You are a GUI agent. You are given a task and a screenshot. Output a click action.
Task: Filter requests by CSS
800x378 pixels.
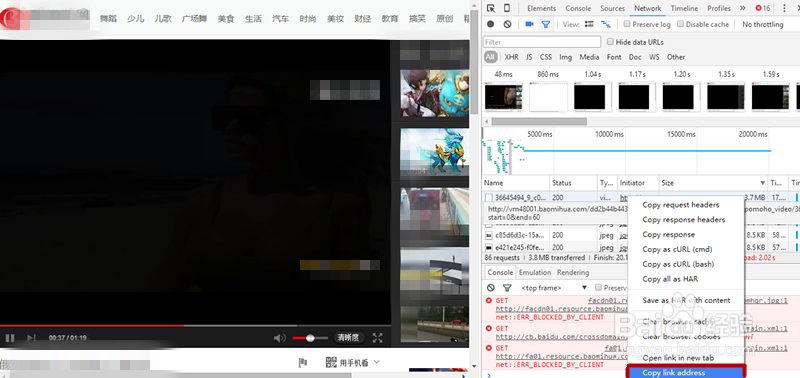point(546,57)
